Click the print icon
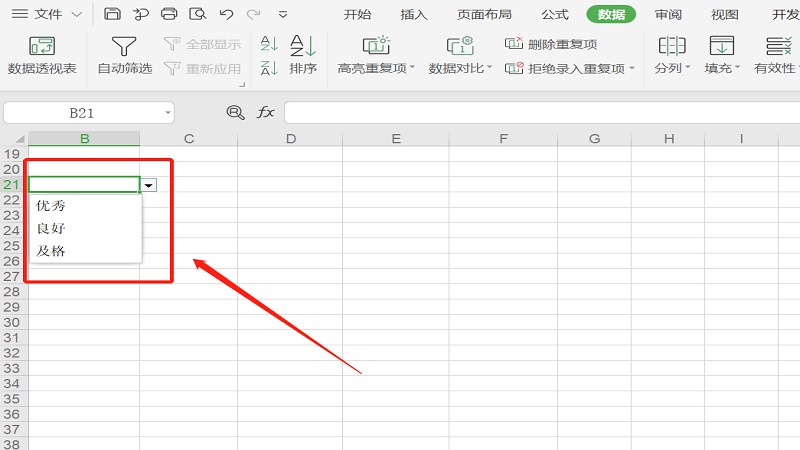Viewport: 800px width, 450px height. tap(169, 14)
